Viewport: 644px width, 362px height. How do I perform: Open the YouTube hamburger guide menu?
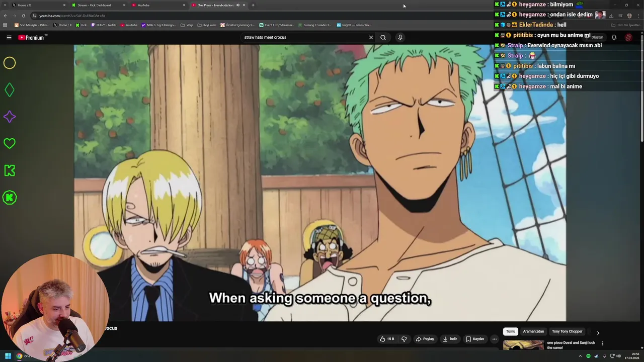[x=9, y=37]
